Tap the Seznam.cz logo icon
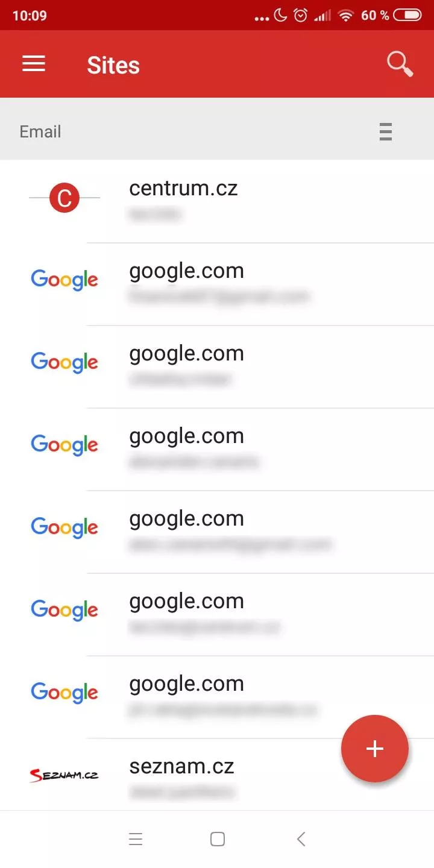The height and width of the screenshot is (868, 434). [64, 775]
